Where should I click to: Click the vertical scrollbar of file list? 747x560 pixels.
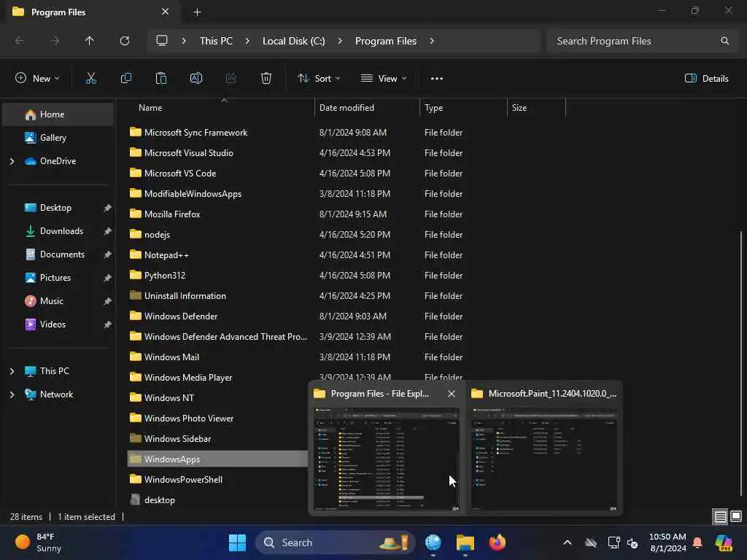(741, 362)
